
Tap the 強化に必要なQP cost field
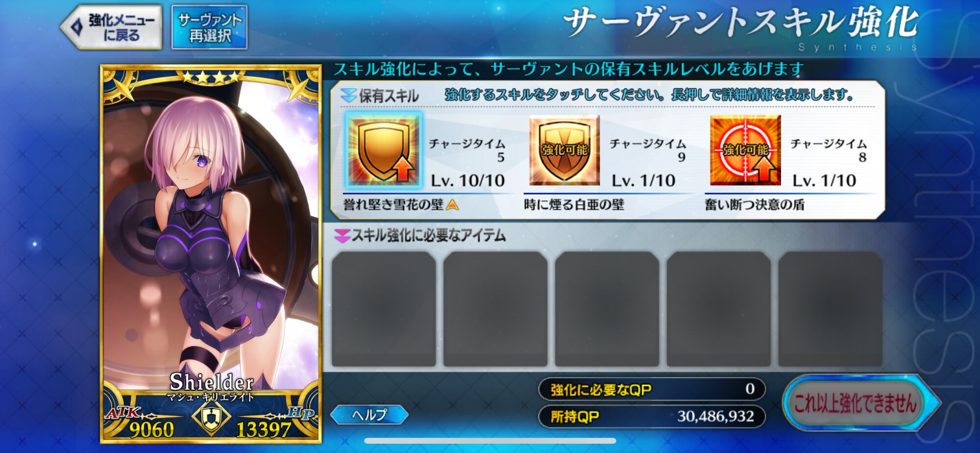tap(652, 389)
